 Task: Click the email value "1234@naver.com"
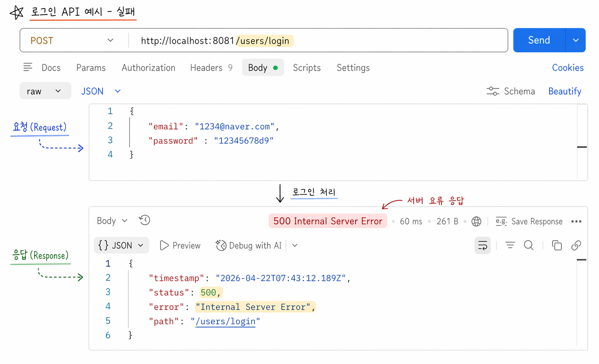(235, 127)
